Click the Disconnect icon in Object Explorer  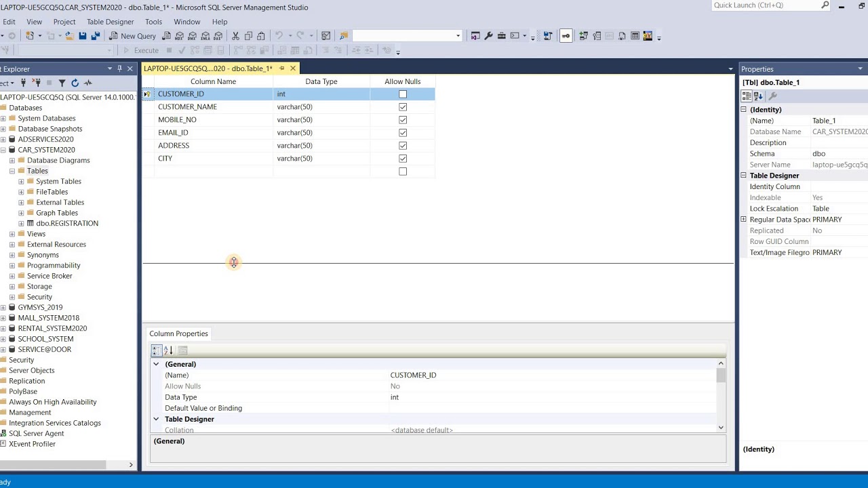pos(37,83)
